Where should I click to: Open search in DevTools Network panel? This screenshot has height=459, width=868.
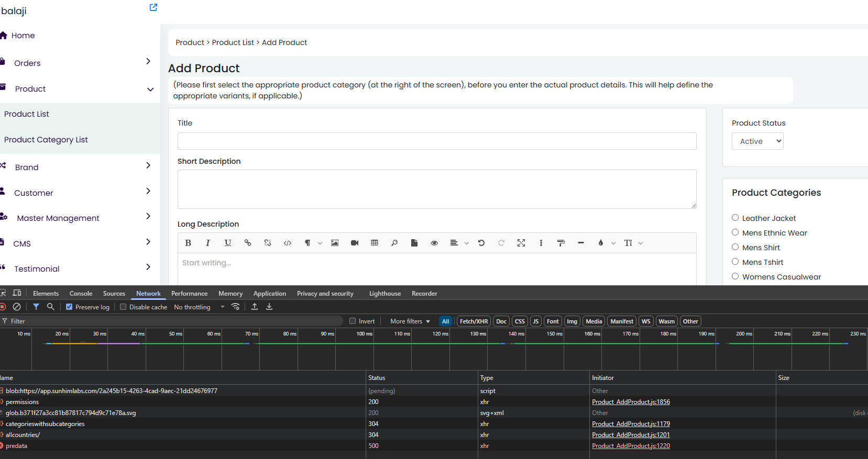[51, 307]
